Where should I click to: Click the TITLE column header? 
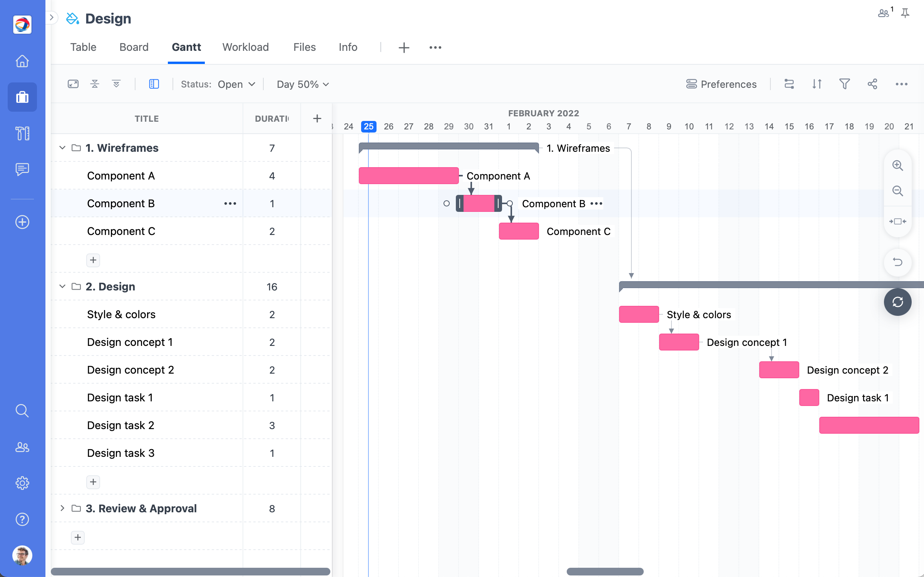(147, 119)
